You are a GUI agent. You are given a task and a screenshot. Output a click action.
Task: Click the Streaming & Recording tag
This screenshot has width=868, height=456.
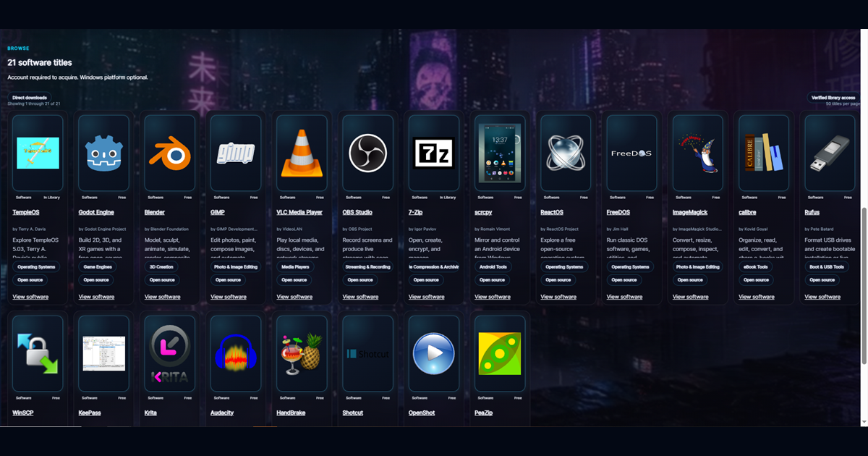pos(367,267)
